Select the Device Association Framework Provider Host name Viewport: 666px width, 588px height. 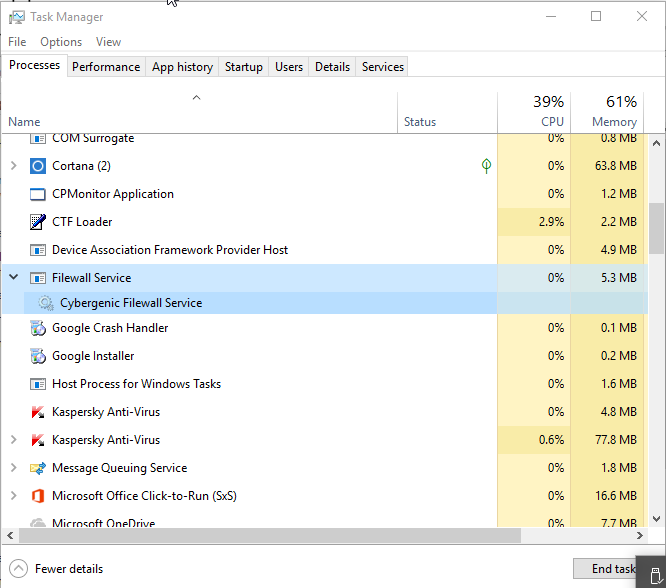pos(170,250)
